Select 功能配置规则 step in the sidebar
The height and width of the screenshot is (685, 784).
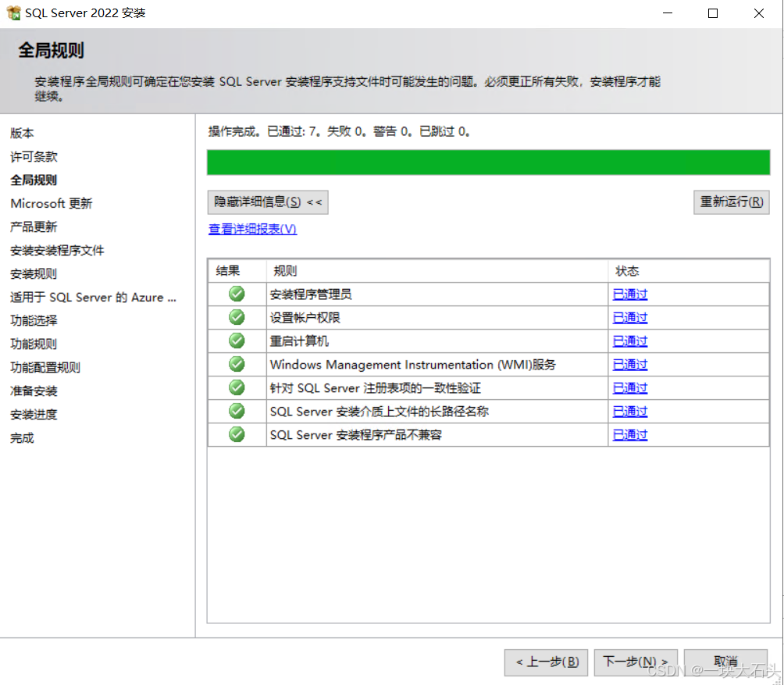[45, 368]
